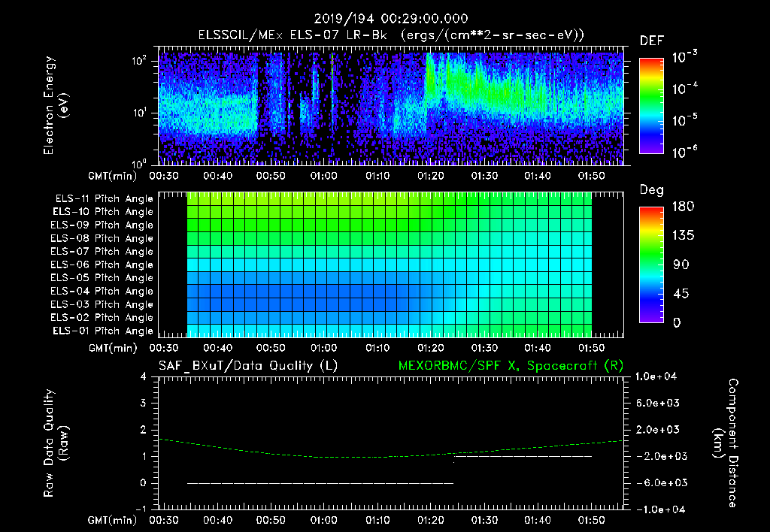Image resolution: width=770 pixels, height=532 pixels.
Task: Select the ELS-06 Pitch Angle row label
Action: point(102,265)
